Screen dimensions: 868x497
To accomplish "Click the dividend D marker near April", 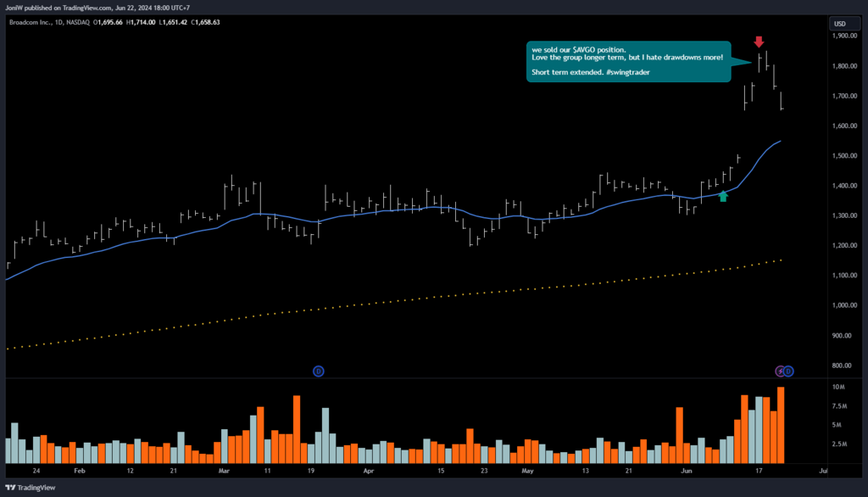I will (319, 371).
